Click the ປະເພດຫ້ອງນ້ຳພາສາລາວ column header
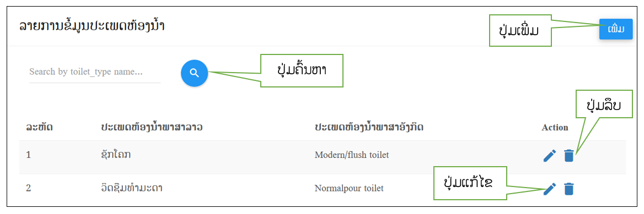The width and height of the screenshot is (644, 214). point(152,127)
